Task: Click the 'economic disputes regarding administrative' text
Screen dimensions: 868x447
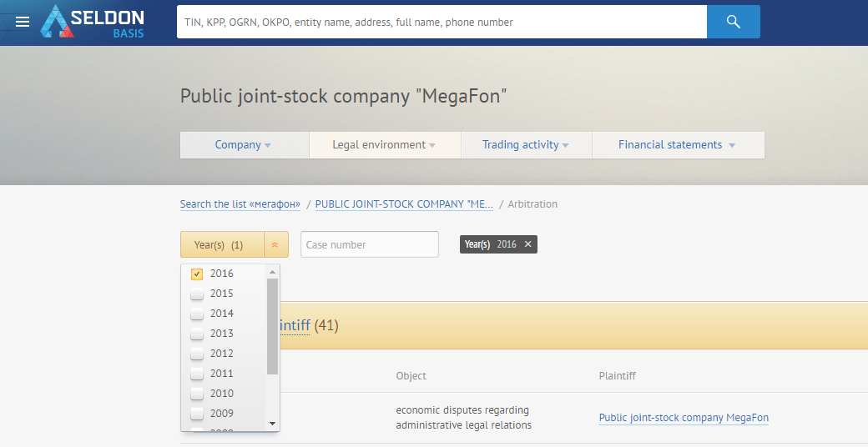Action: point(462,418)
